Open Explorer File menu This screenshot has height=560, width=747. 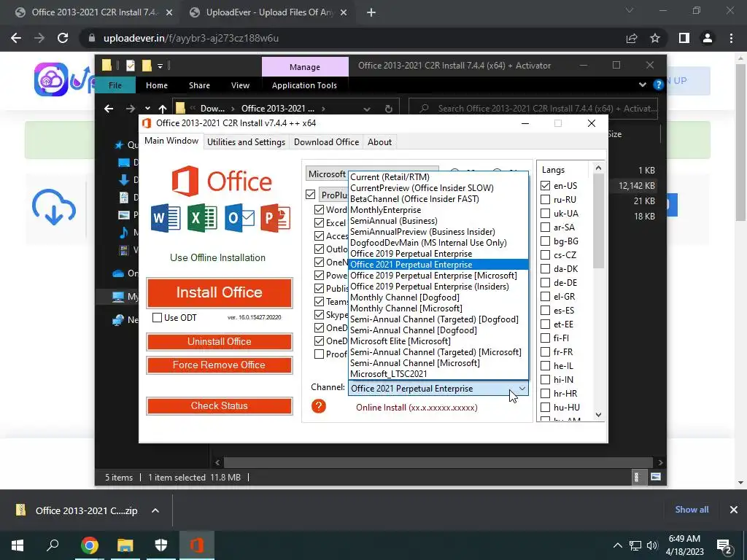pyautogui.click(x=115, y=85)
